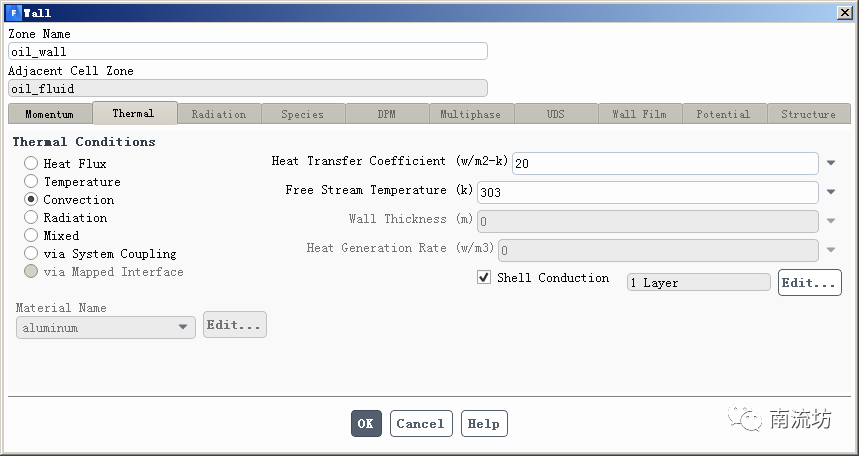Select the Mixed thermal condition
The height and width of the screenshot is (456, 859).
click(x=51, y=236)
